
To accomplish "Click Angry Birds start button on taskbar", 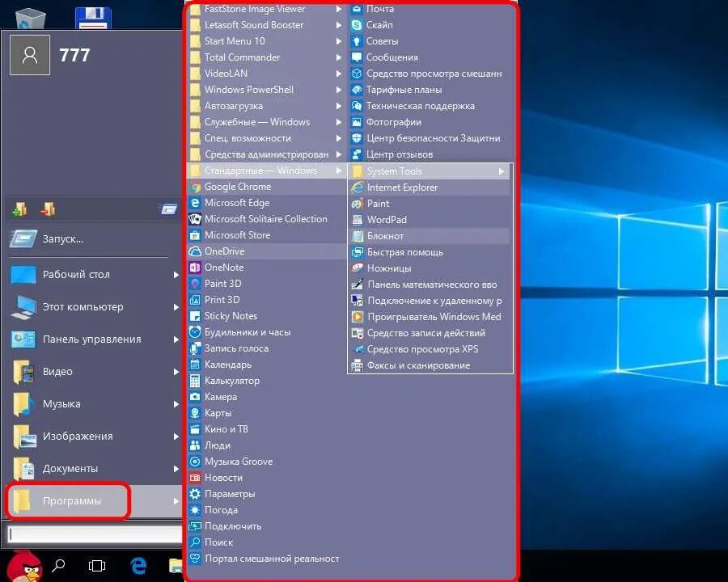I will pos(24,566).
